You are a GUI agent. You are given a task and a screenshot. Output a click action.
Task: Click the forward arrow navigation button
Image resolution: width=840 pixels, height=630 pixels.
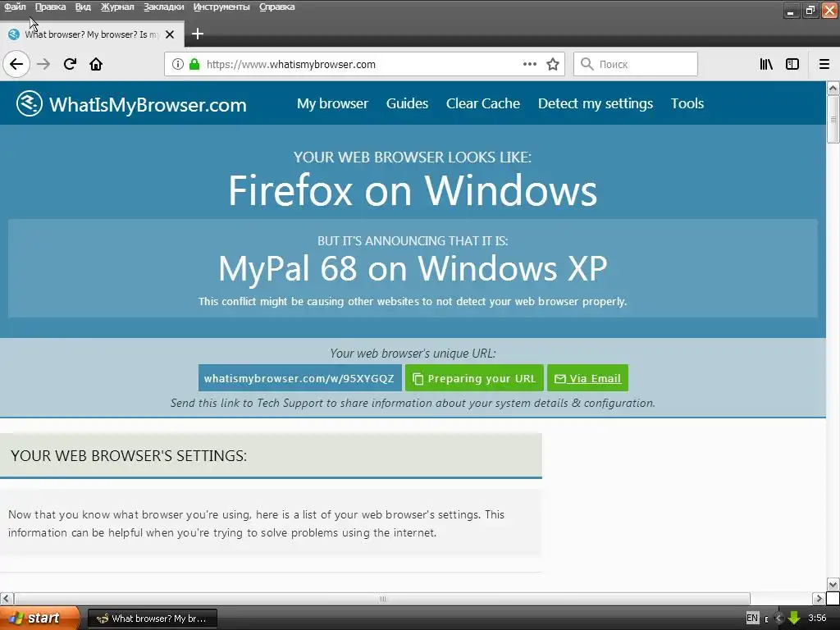(x=43, y=64)
